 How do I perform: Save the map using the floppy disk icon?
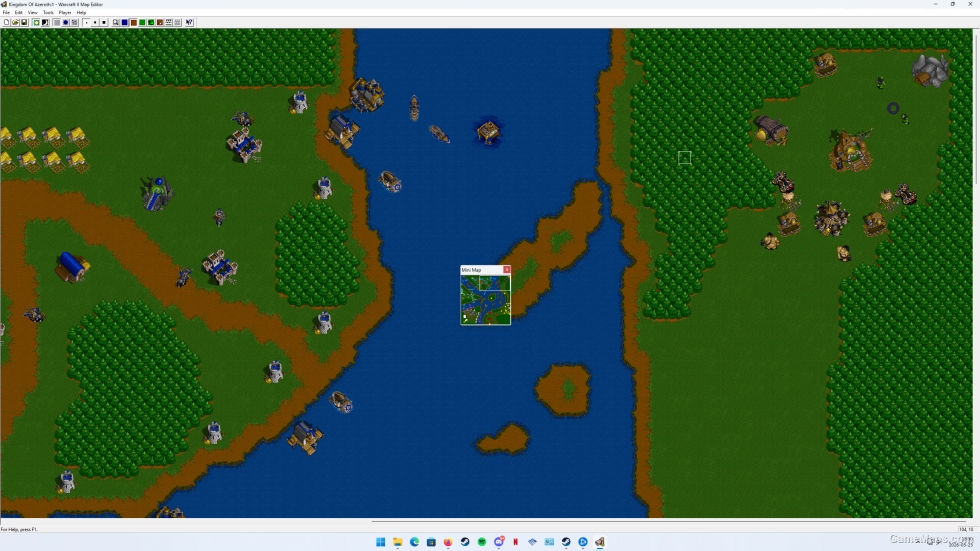coord(24,22)
